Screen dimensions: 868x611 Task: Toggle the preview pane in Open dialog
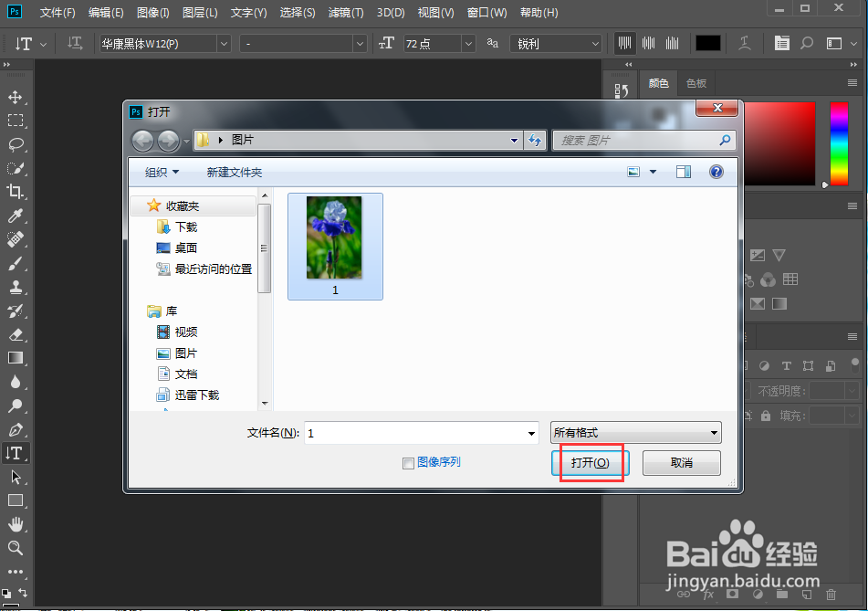pos(683,172)
